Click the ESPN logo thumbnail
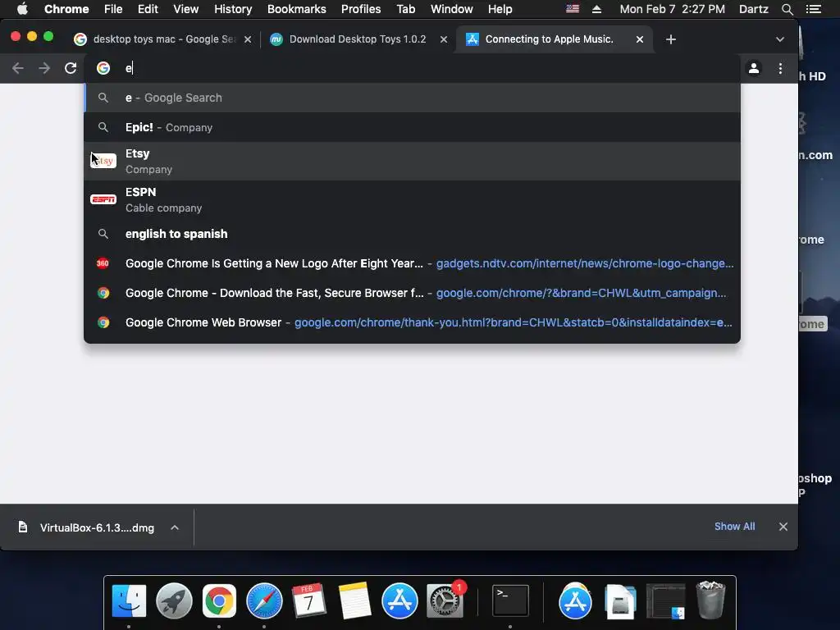This screenshot has width=840, height=630. (103, 199)
